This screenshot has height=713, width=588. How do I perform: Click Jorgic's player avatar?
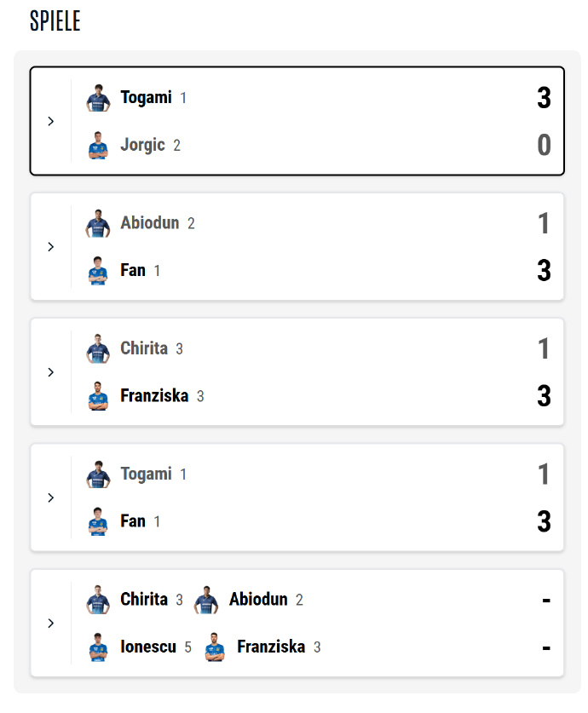[99, 146]
